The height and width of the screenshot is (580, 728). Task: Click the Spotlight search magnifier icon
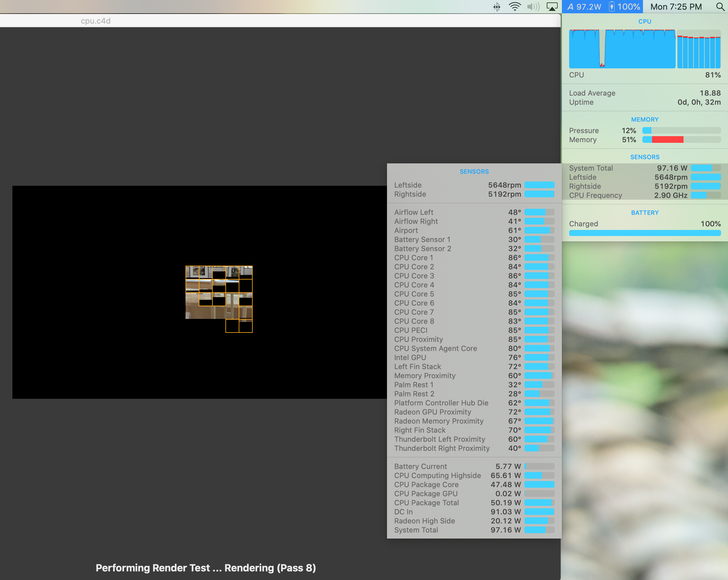tap(720, 7)
